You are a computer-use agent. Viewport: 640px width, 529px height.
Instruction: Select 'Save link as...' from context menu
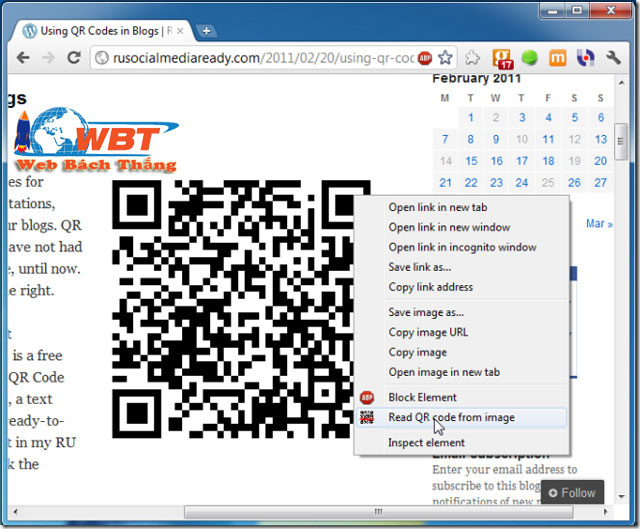pyautogui.click(x=420, y=267)
